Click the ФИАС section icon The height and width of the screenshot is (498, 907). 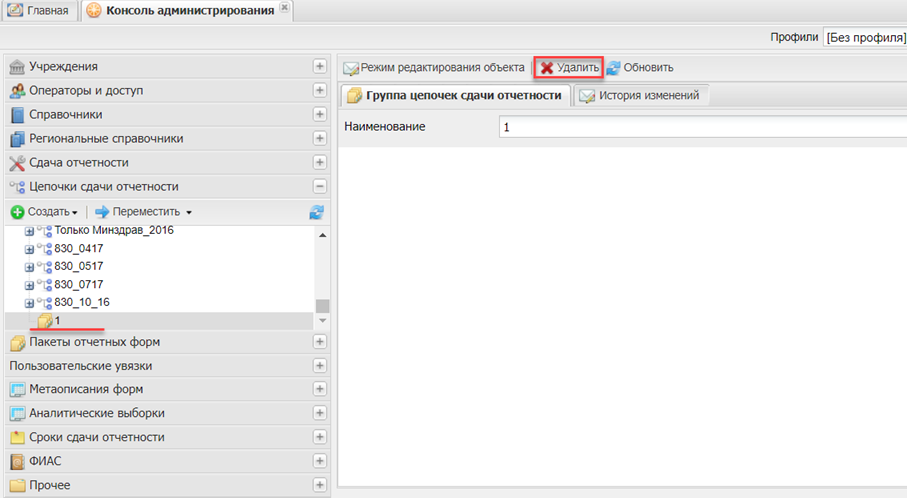(17, 462)
